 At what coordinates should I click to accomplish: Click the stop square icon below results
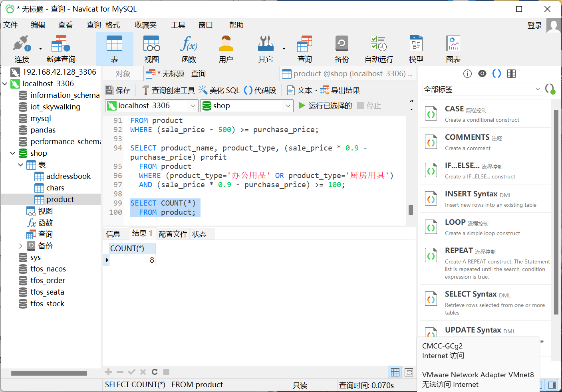point(167,372)
